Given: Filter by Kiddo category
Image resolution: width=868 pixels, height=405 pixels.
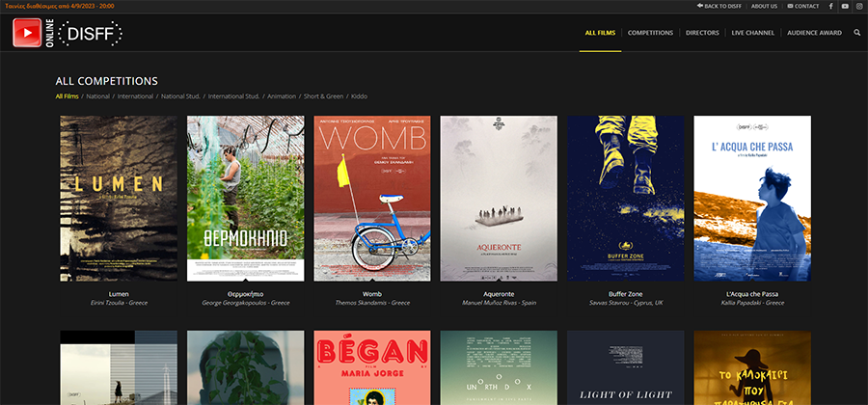Looking at the screenshot, I should [x=359, y=96].
